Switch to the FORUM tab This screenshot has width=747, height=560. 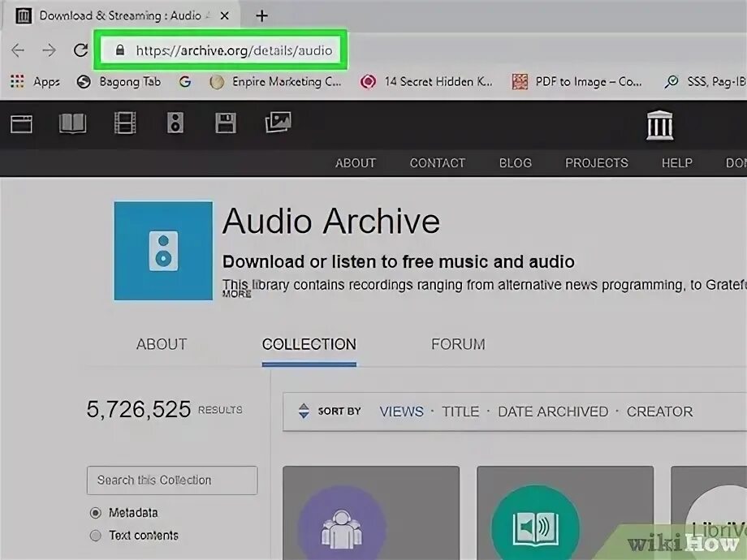tap(458, 344)
